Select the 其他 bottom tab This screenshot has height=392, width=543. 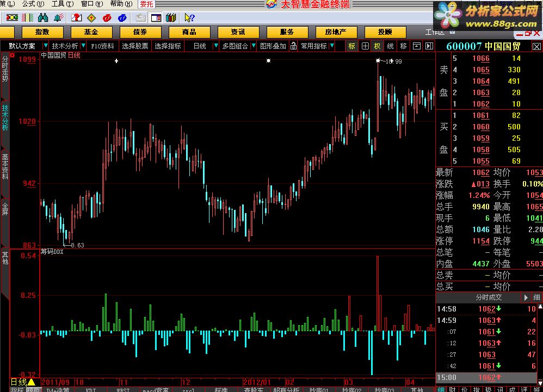[417, 390]
